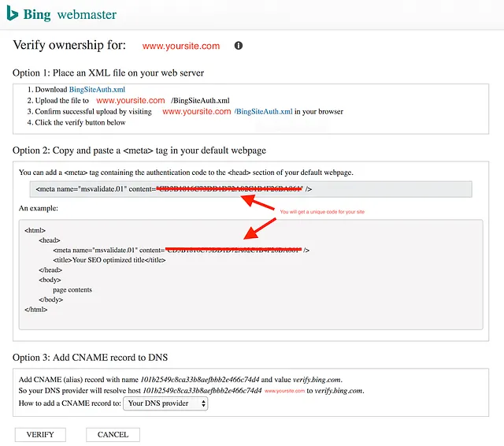The height and width of the screenshot is (446, 504).
Task: Click the Option 2 meta tag heading
Action: click(x=139, y=151)
